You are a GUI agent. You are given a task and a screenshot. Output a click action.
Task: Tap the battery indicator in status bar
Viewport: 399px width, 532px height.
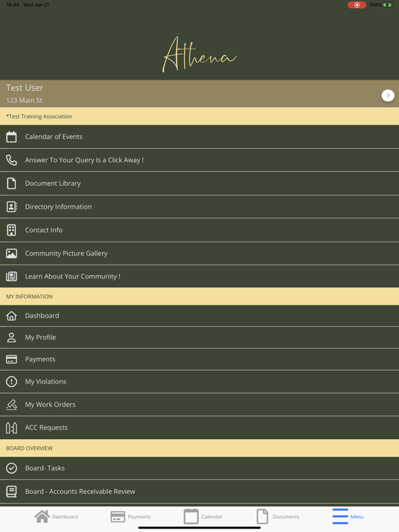coord(387,5)
